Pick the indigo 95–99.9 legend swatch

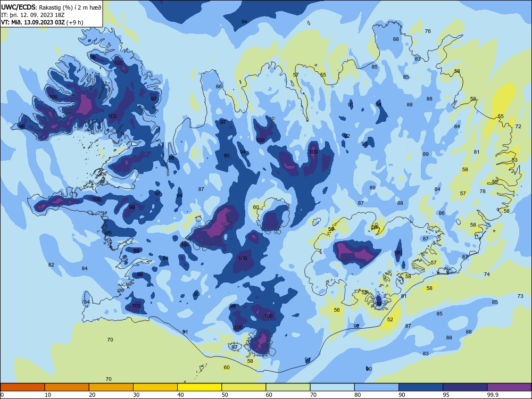click(x=465, y=387)
